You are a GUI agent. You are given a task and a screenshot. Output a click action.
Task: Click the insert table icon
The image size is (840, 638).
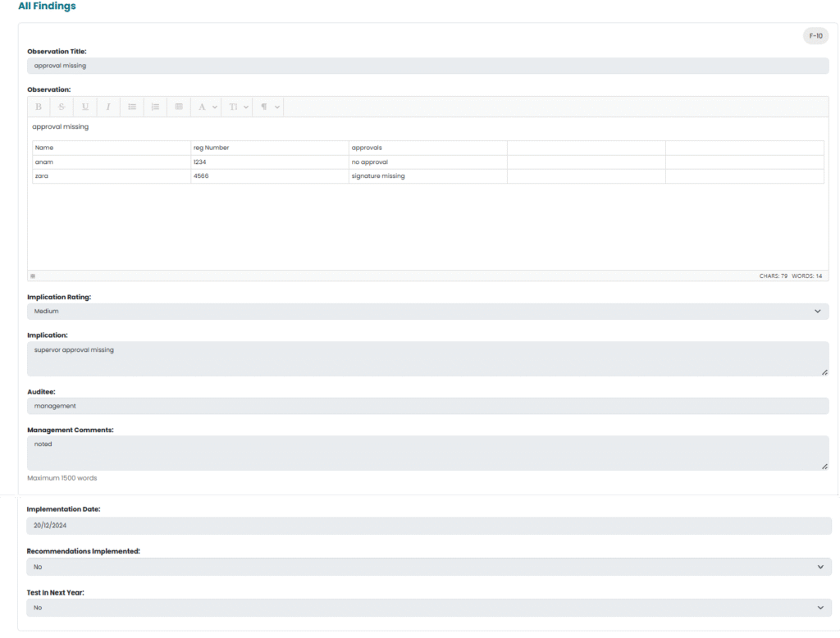[x=179, y=107]
